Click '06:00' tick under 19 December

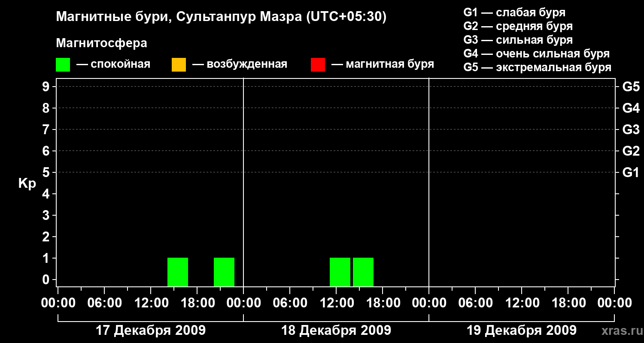[475, 303]
